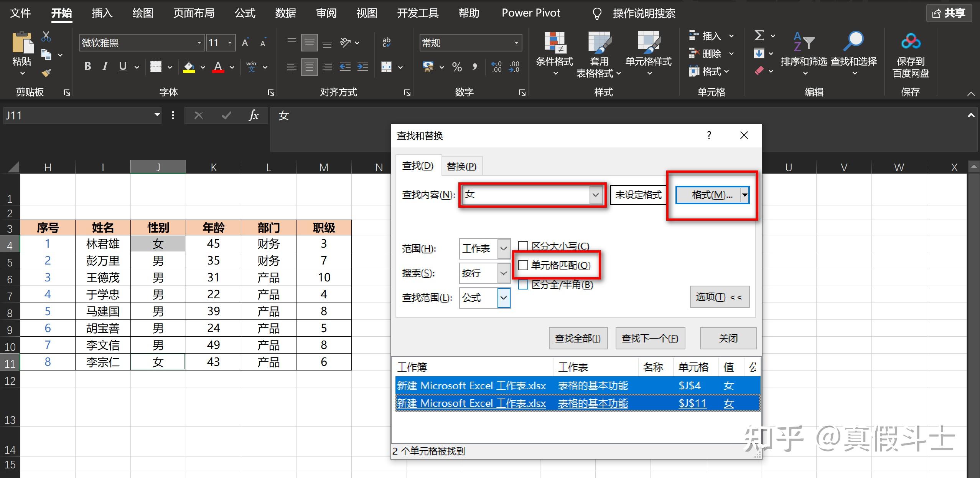The height and width of the screenshot is (478, 980).
Task: Click the 格式(M)... button
Action: (708, 195)
